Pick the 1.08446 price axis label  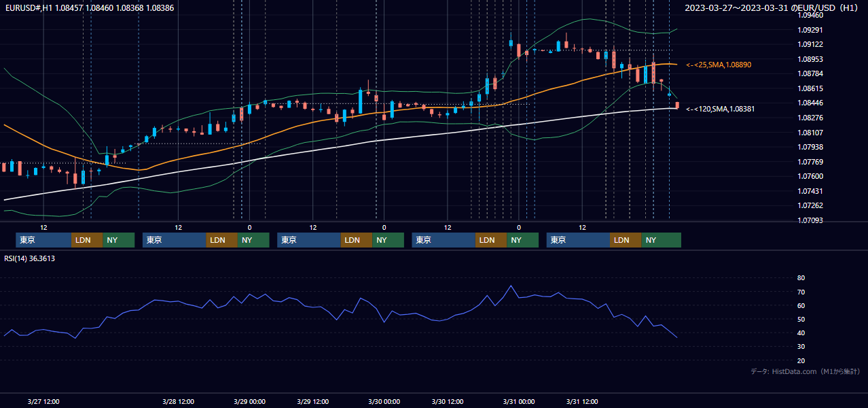point(810,103)
